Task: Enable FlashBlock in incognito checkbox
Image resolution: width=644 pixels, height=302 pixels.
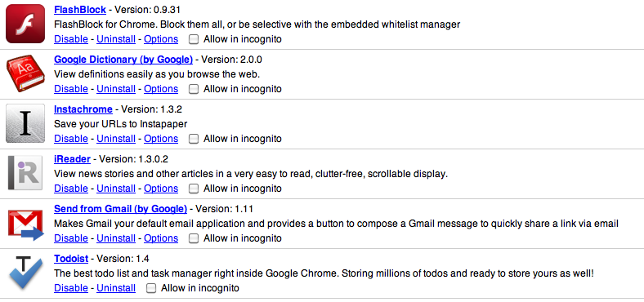Action: point(194,39)
